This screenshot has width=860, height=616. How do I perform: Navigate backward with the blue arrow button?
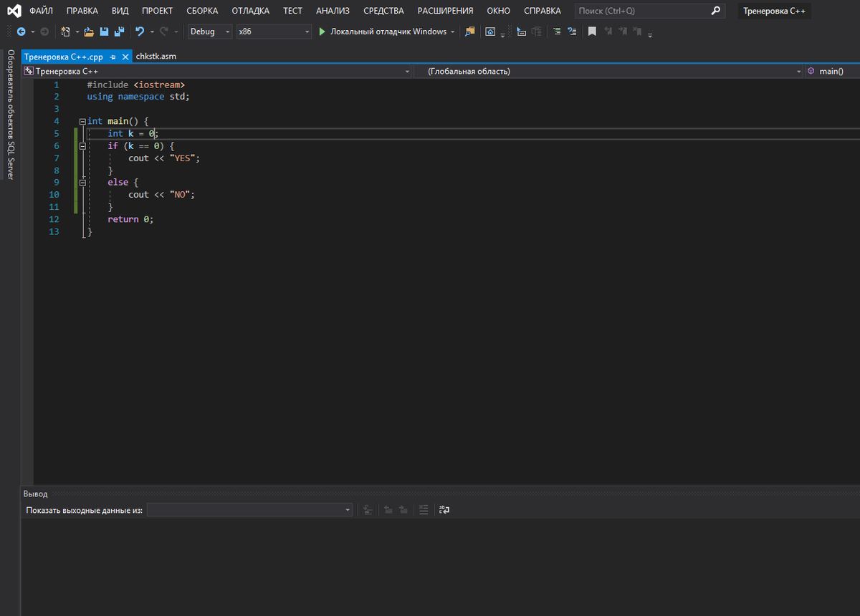[21, 32]
